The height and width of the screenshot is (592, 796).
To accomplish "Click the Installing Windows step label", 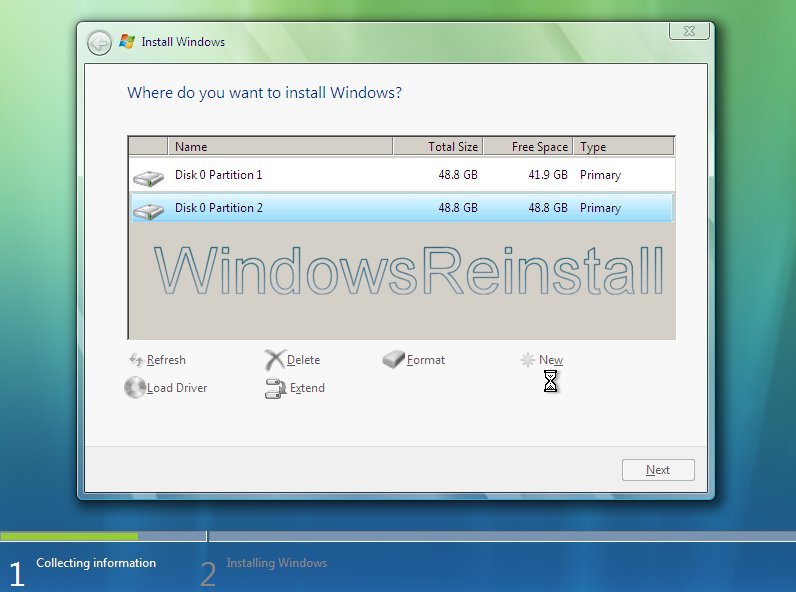I will [277, 563].
